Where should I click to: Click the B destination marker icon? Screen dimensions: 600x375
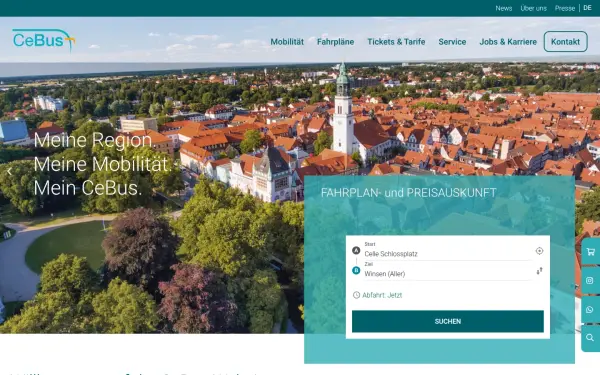(356, 271)
